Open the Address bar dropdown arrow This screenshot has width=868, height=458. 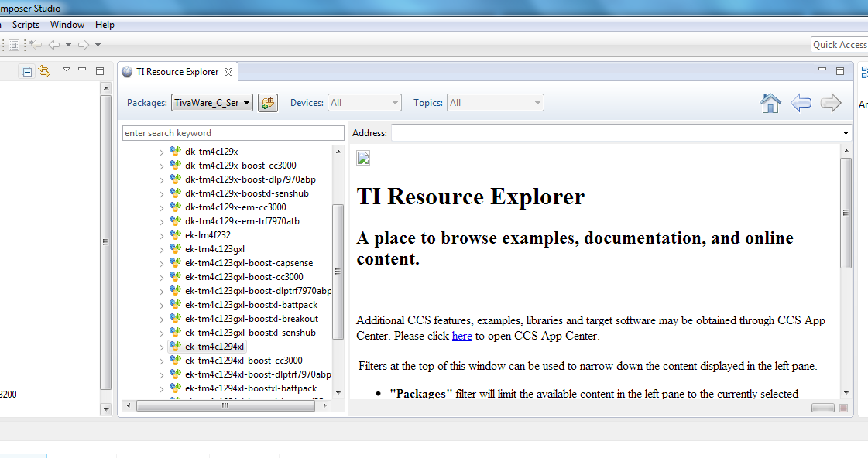click(846, 133)
